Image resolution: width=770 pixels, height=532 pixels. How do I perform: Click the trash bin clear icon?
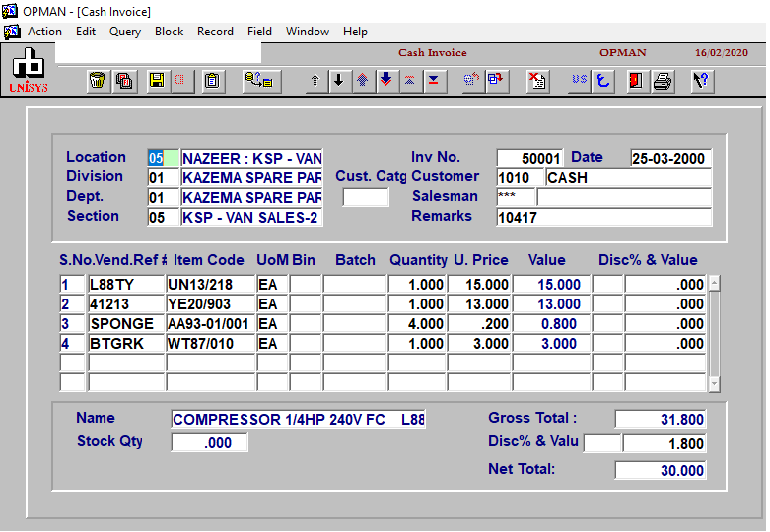coord(98,81)
